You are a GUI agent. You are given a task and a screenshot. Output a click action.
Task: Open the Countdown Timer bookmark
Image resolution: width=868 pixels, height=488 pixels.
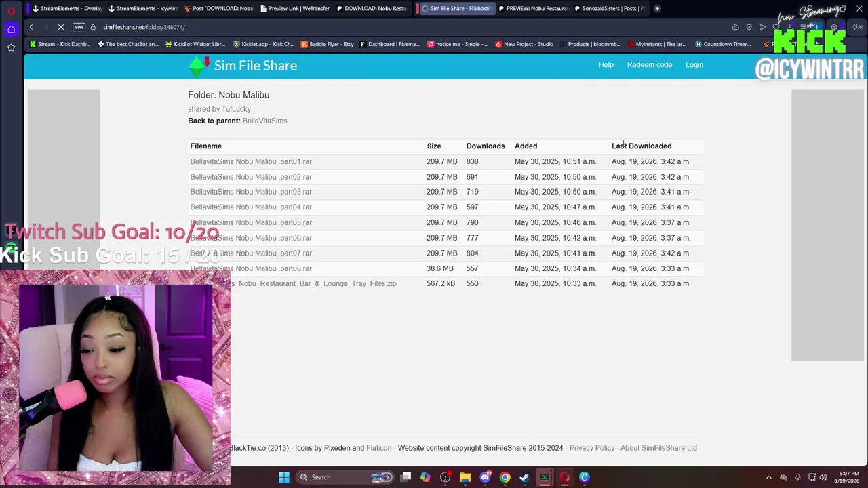click(723, 45)
